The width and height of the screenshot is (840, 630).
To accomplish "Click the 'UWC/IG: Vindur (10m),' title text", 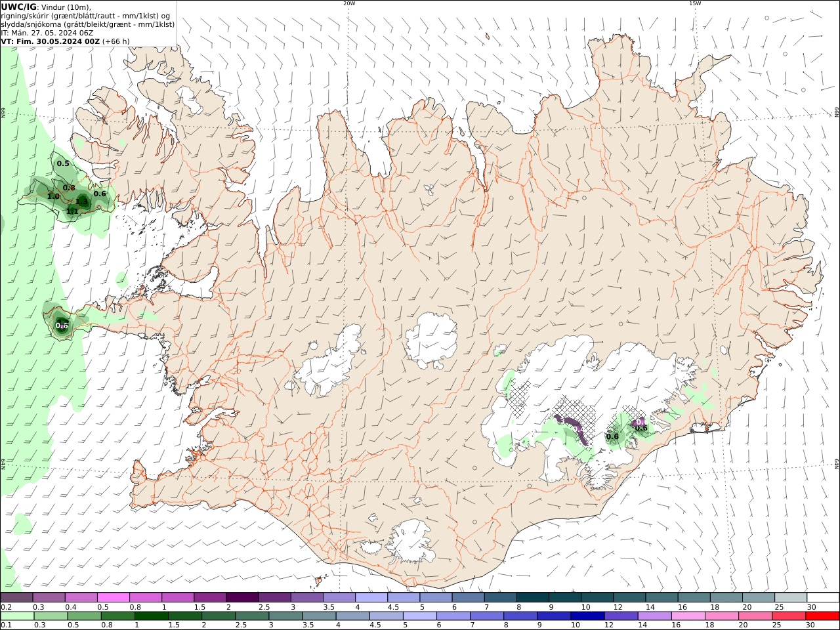I will (46, 7).
